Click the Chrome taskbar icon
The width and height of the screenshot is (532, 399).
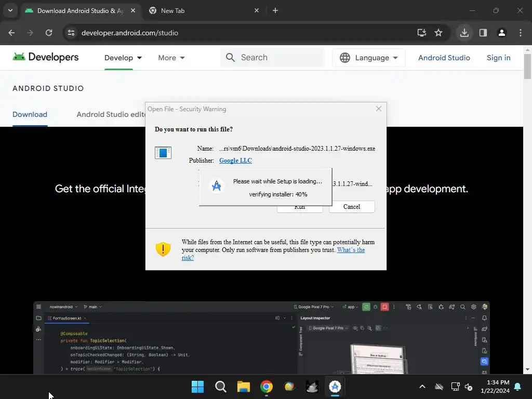point(267,387)
